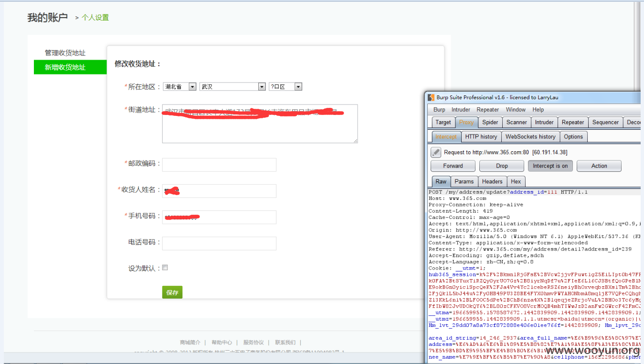644x364 pixels.
Task: Click the 修改收货地址 form heading
Action: point(137,64)
